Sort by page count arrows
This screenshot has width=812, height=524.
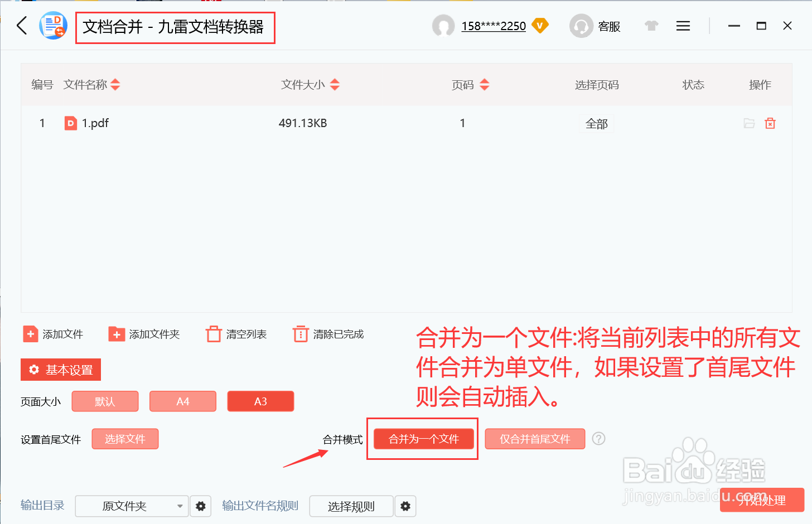pos(484,85)
